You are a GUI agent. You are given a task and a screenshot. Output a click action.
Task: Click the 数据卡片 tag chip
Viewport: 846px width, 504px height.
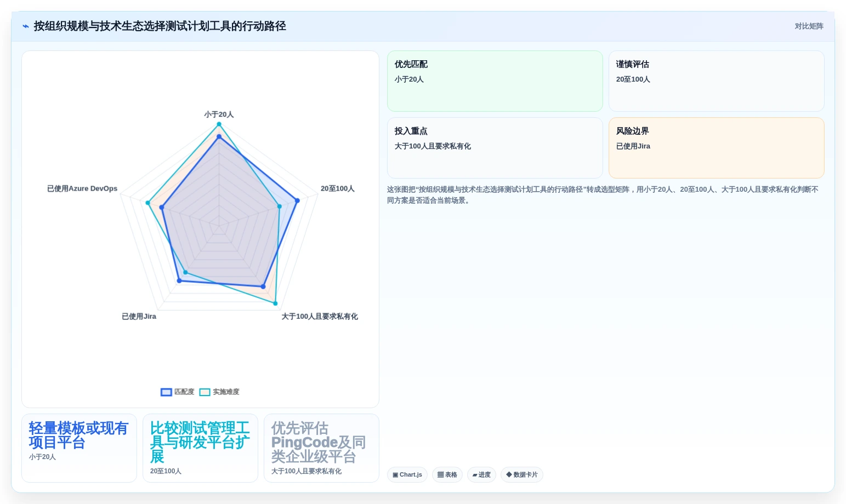[x=522, y=475]
